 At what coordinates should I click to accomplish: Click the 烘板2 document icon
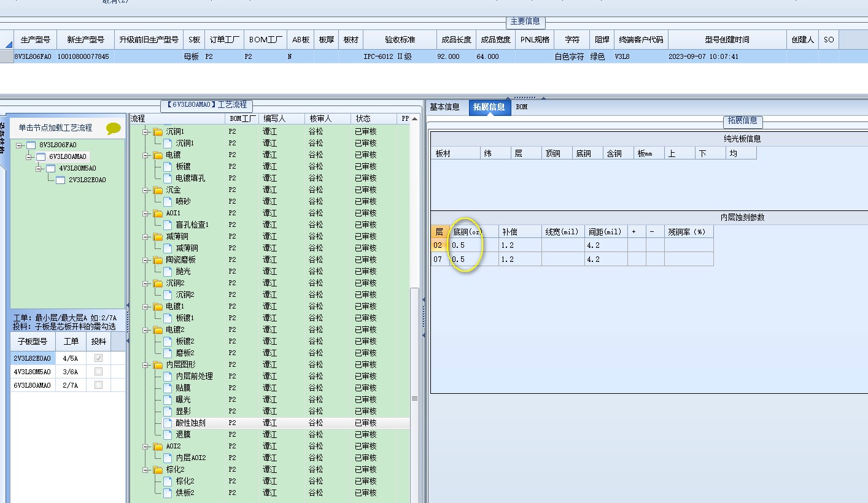[x=168, y=493]
